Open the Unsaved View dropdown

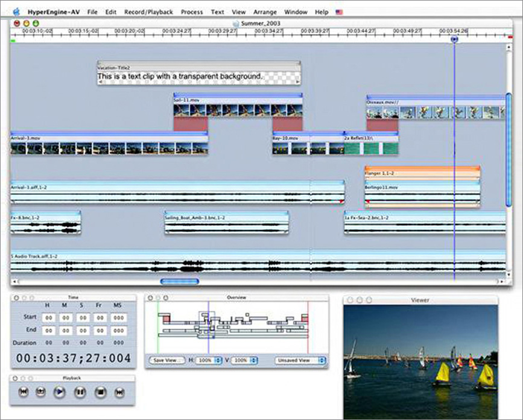[300, 360]
